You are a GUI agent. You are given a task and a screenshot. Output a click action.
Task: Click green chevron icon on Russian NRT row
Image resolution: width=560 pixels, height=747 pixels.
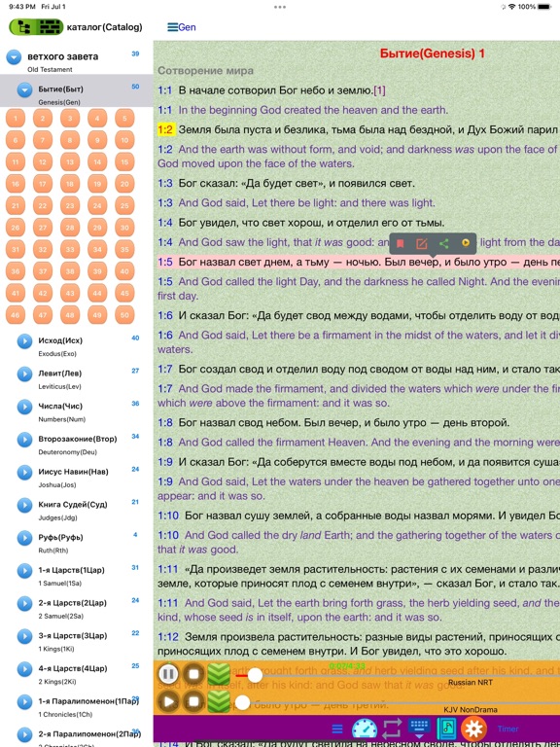pos(219,674)
